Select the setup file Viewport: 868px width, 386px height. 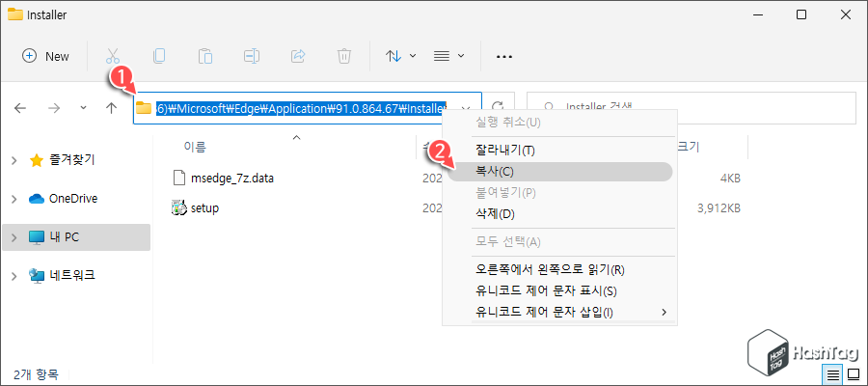pos(204,208)
